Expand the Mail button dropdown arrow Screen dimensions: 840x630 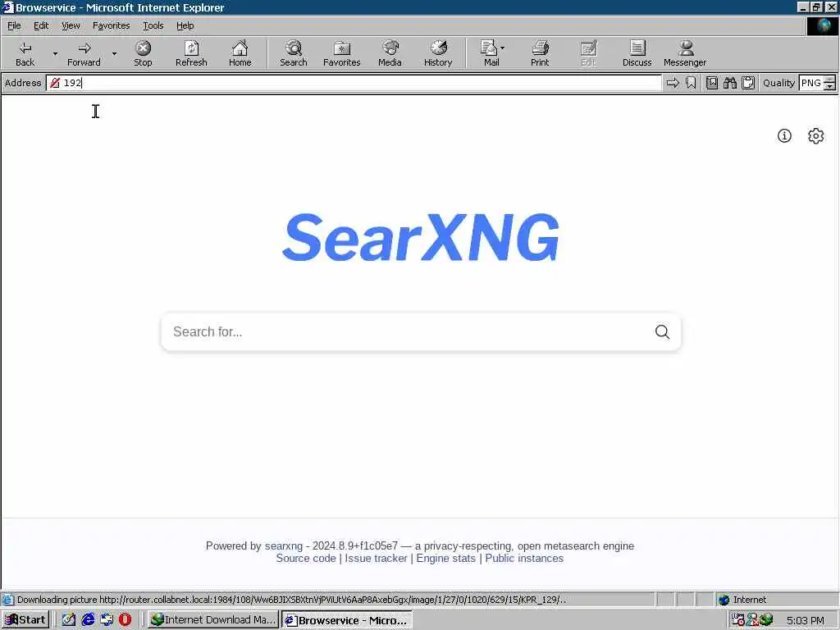(503, 48)
